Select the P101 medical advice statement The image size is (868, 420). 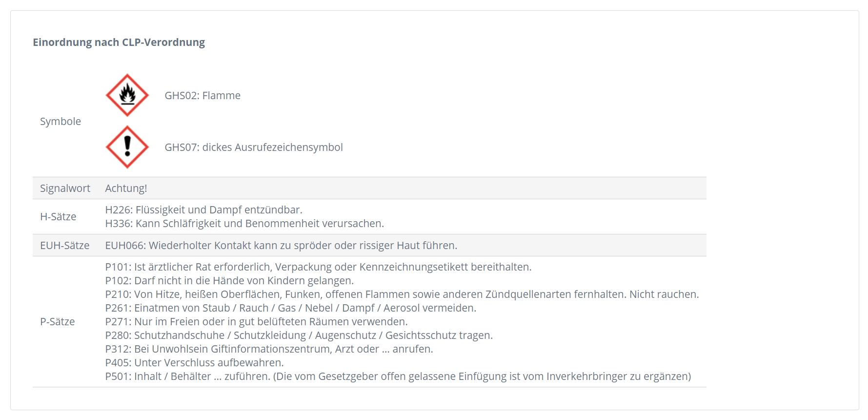tap(318, 267)
